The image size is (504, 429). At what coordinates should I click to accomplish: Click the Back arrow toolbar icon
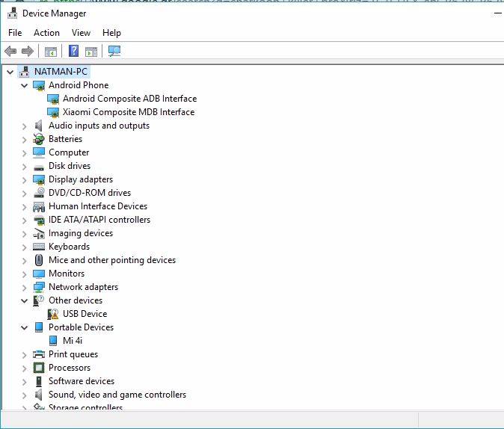click(x=10, y=51)
